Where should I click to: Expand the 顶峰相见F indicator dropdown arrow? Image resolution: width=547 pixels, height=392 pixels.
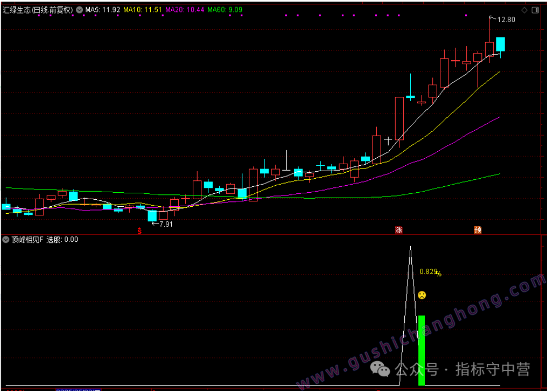pos(5,240)
